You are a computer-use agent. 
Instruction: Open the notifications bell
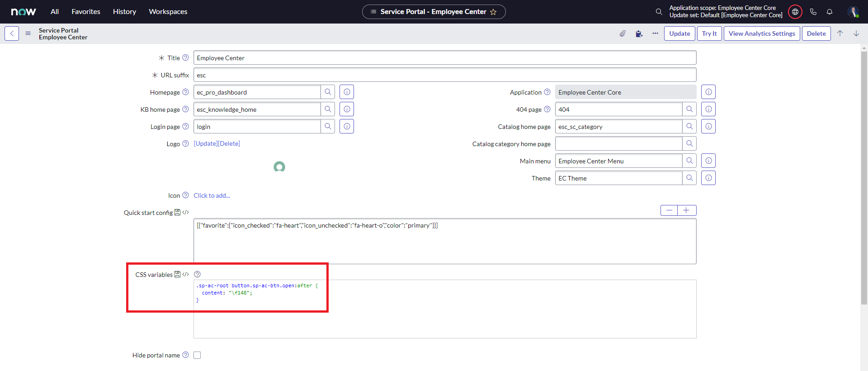(x=830, y=12)
